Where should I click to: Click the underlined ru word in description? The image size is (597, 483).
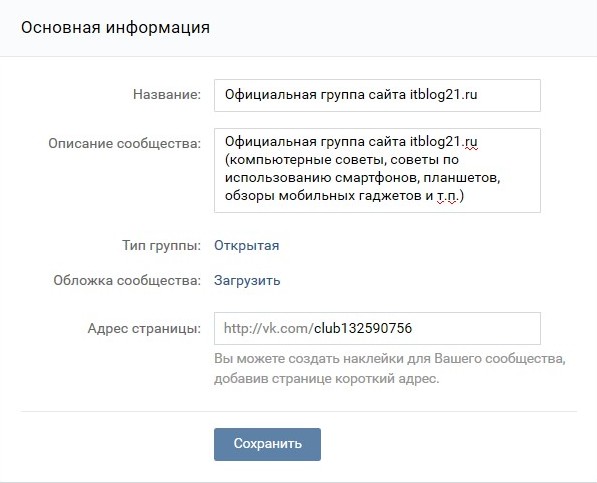click(471, 142)
